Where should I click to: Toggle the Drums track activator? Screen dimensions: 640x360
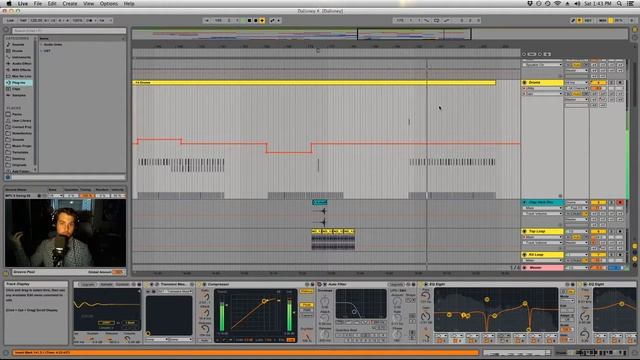[x=598, y=82]
